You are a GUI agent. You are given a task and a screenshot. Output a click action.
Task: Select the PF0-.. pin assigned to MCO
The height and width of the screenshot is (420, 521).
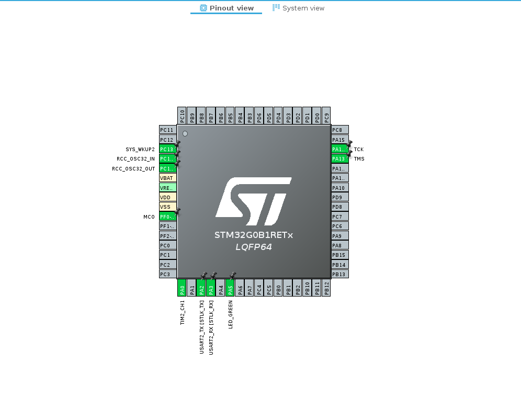click(x=168, y=217)
